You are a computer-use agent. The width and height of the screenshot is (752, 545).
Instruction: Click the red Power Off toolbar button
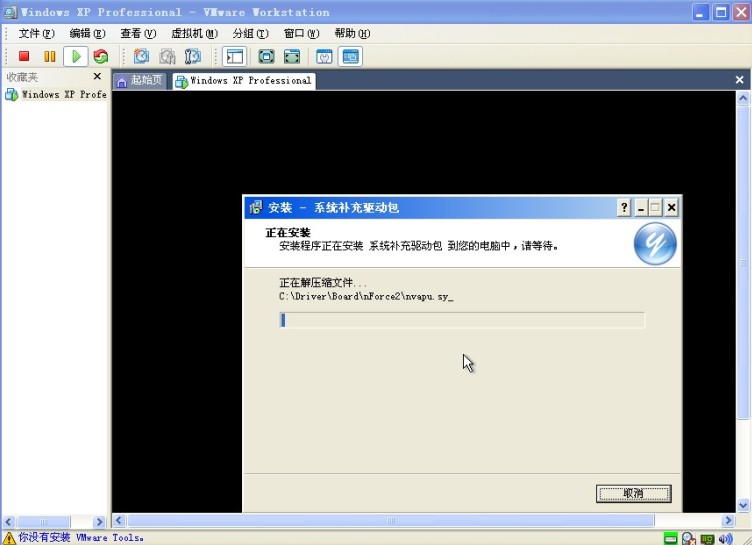point(24,57)
